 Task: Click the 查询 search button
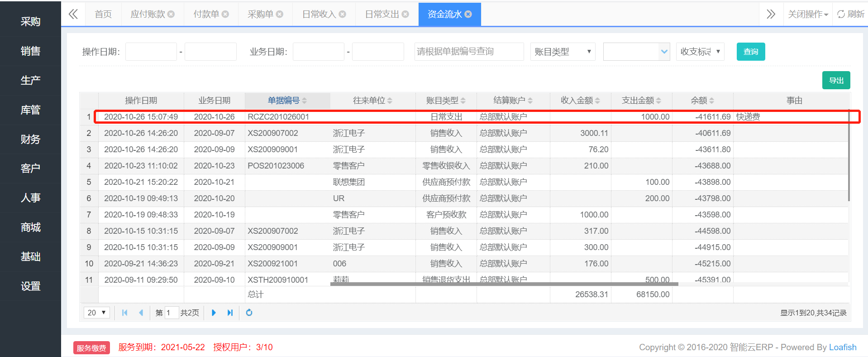click(751, 52)
